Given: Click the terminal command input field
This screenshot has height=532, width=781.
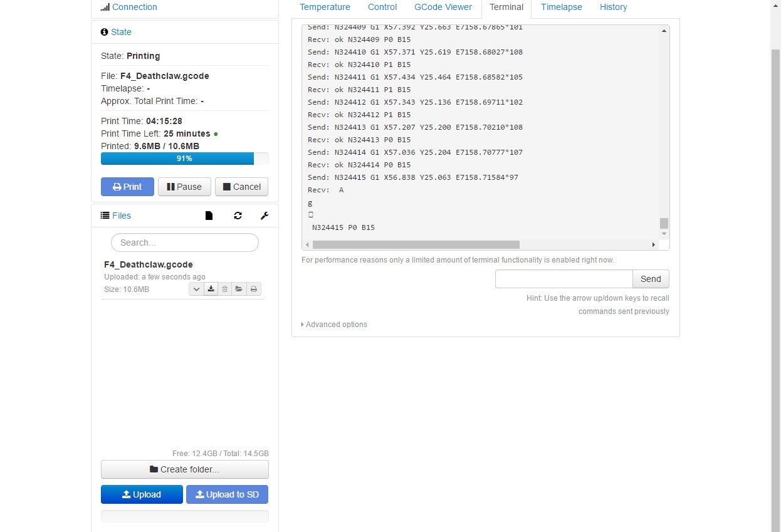Looking at the screenshot, I should coord(563,279).
